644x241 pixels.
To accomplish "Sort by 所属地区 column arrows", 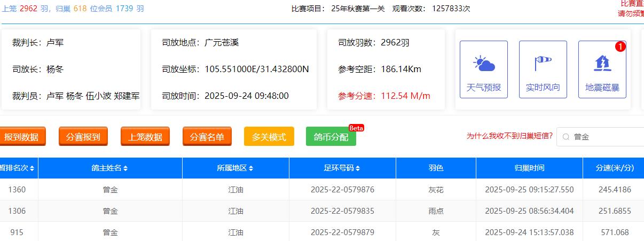I will coord(251,168).
